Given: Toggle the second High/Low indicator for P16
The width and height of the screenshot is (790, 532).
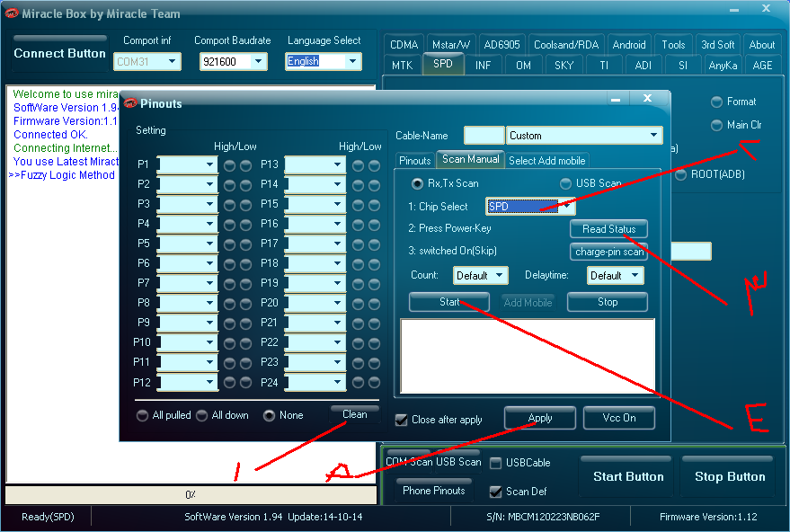Looking at the screenshot, I should [x=375, y=226].
